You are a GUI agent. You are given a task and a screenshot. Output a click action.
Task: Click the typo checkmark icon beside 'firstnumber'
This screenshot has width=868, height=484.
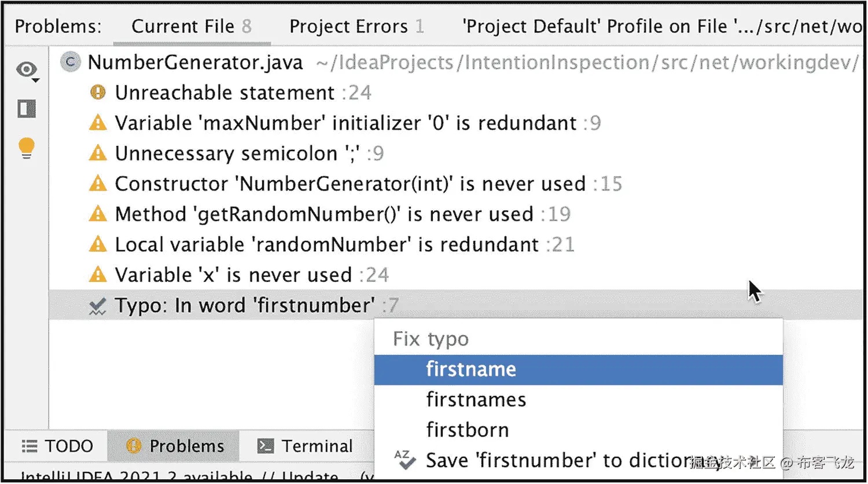tap(98, 306)
